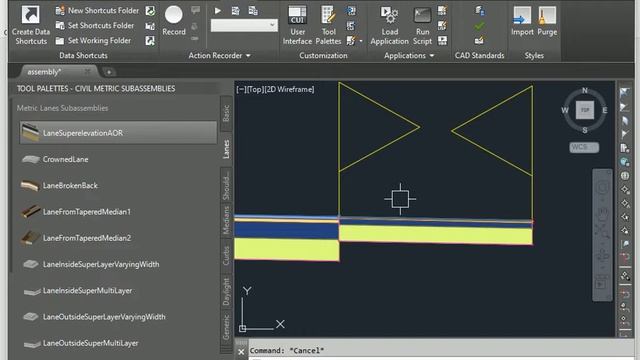Viewport: 640px width, 360px height.
Task: Click the viewport [-] controls menu
Action: tap(241, 89)
